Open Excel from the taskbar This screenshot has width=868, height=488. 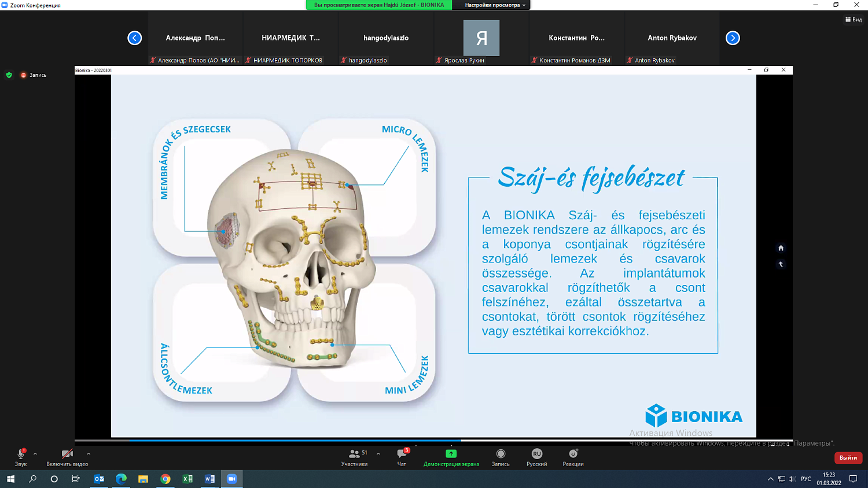[x=187, y=479]
